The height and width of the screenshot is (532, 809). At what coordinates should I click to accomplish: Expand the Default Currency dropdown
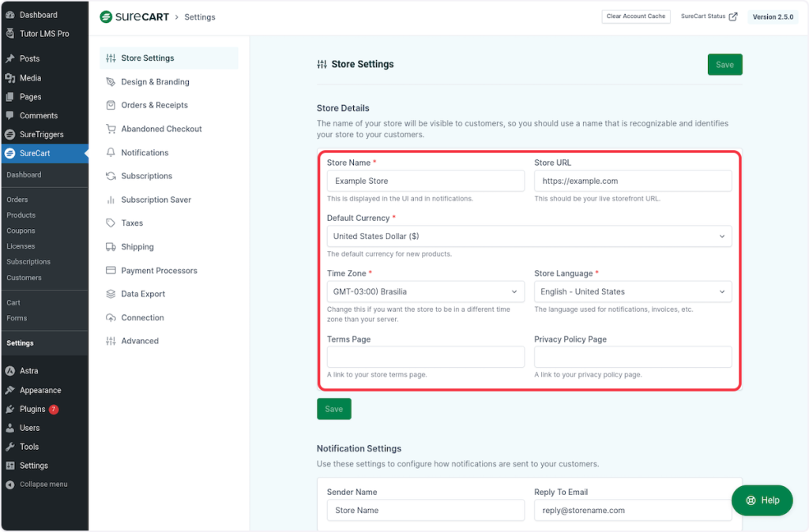529,236
